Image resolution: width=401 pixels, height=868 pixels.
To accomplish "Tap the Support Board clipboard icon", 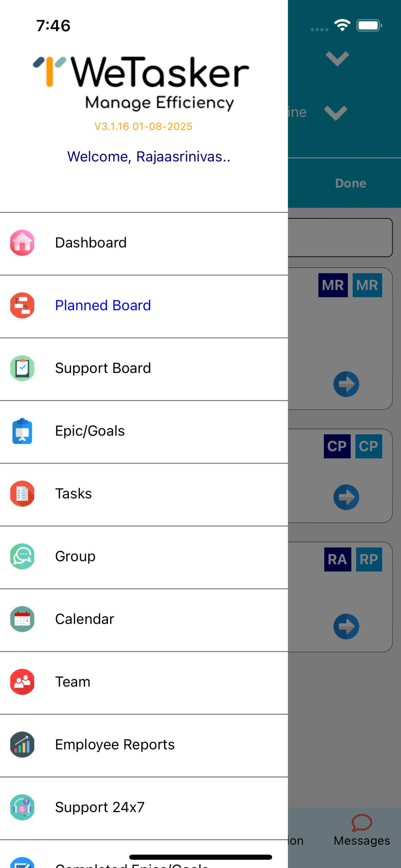I will coord(22,368).
